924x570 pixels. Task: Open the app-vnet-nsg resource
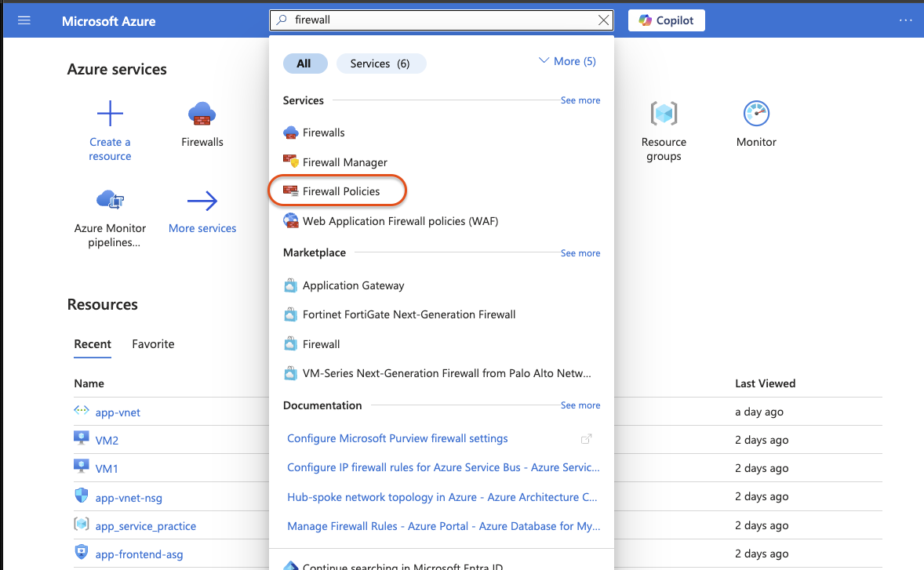coord(129,498)
